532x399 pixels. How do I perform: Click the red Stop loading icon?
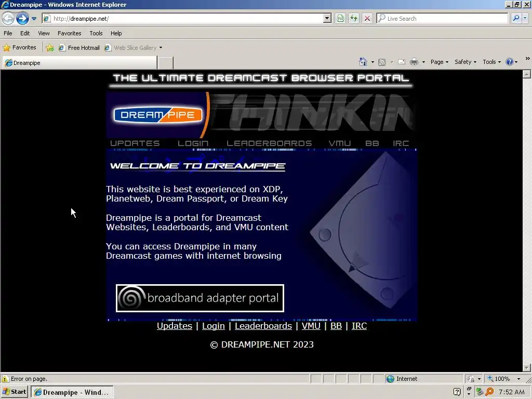click(x=367, y=19)
